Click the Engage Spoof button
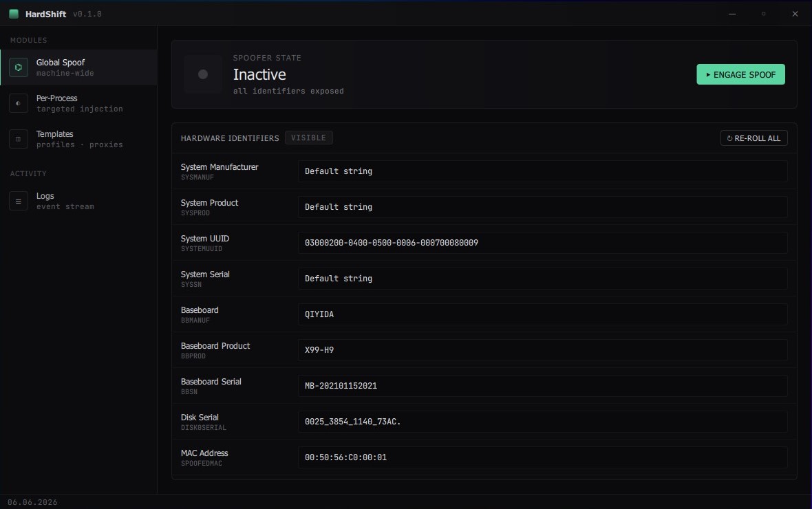 [x=740, y=74]
